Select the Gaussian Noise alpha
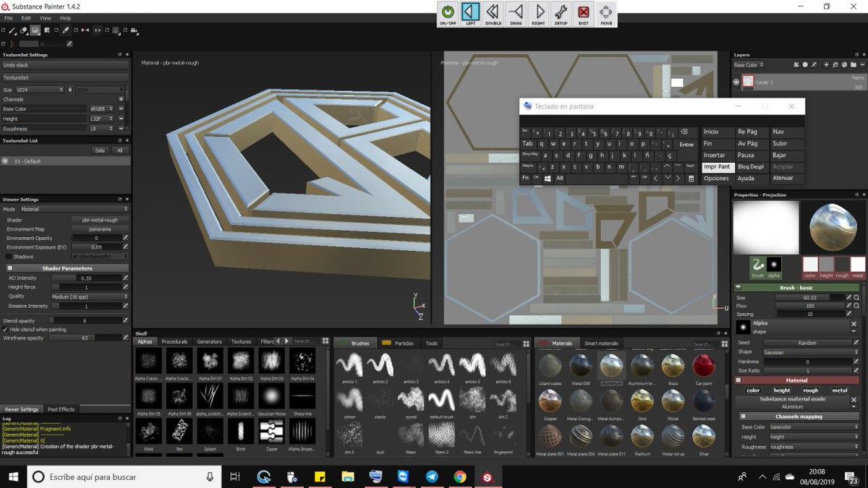This screenshot has height=488, width=868. pos(272,398)
